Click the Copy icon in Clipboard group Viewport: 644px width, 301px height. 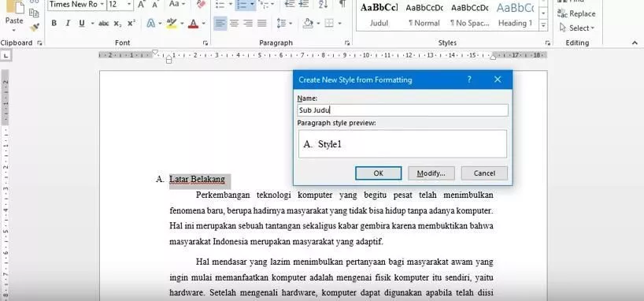click(x=34, y=13)
